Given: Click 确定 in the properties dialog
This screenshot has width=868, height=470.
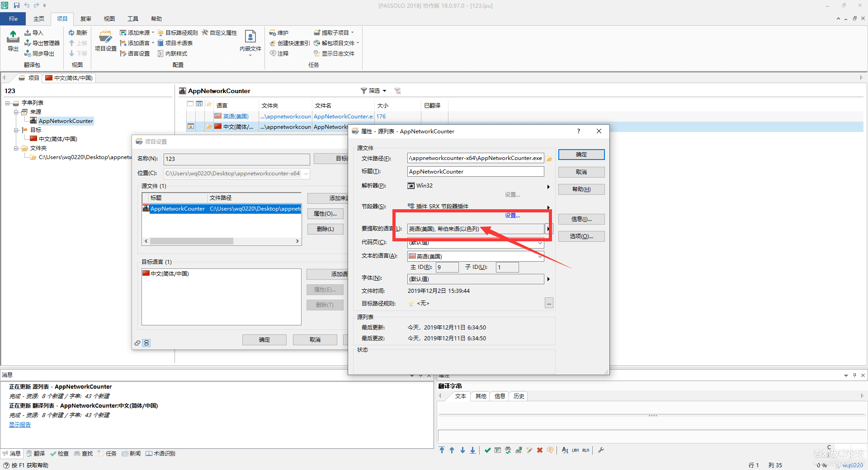Looking at the screenshot, I should [581, 154].
